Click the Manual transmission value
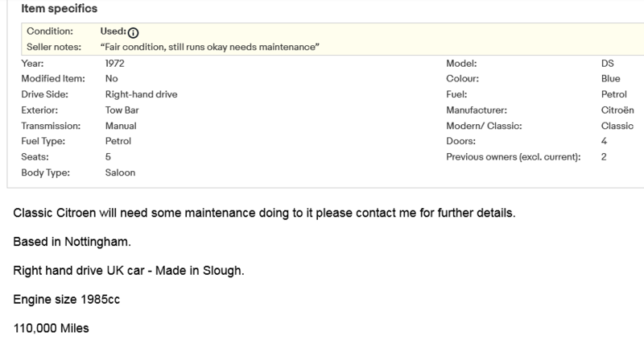Viewport: 644px width, 353px height. [121, 126]
